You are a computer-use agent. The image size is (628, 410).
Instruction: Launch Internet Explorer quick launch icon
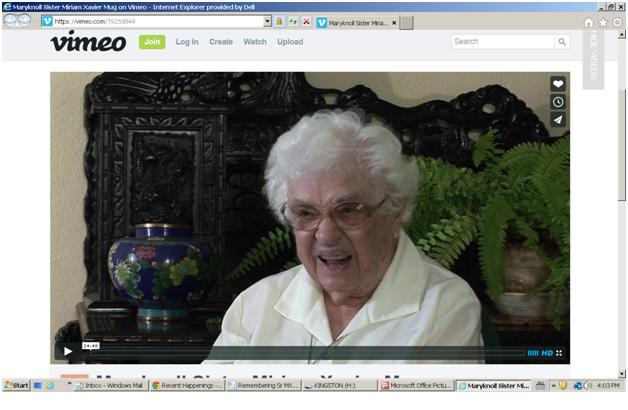(50, 386)
